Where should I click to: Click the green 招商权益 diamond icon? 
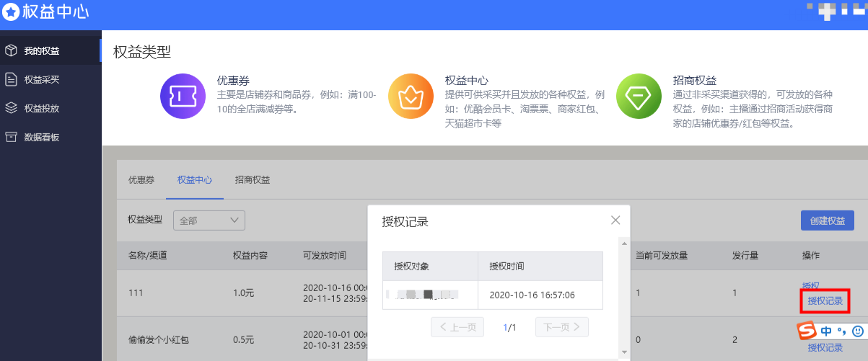(639, 96)
